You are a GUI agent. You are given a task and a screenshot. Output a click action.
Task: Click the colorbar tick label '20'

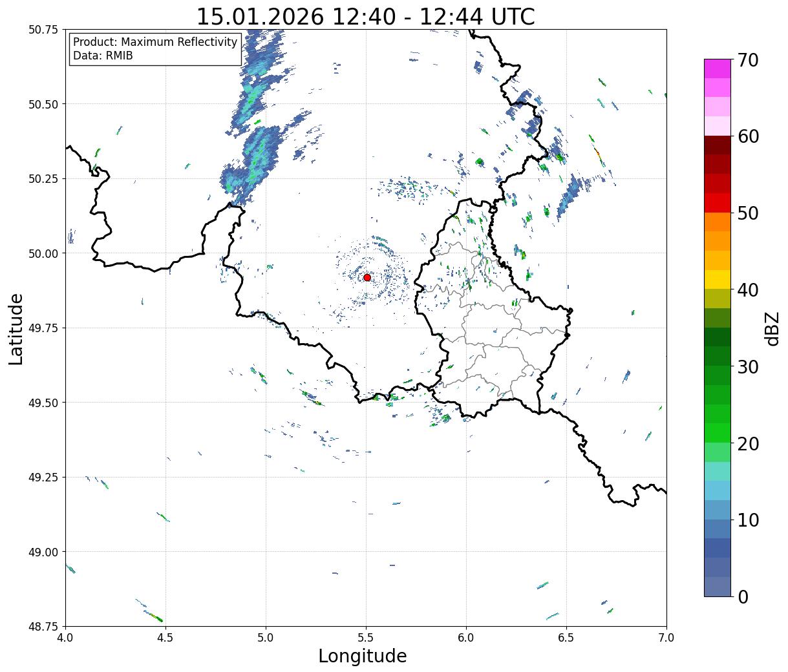(x=747, y=443)
